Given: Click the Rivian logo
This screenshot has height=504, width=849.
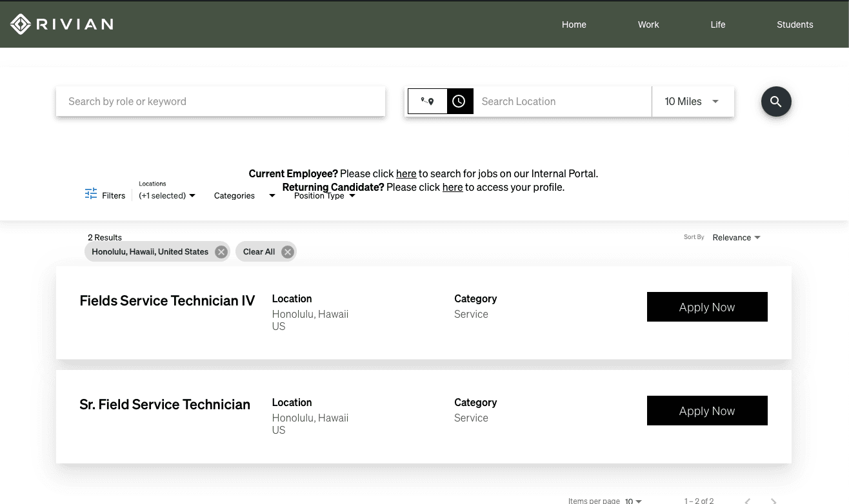Looking at the screenshot, I should pyautogui.click(x=62, y=24).
